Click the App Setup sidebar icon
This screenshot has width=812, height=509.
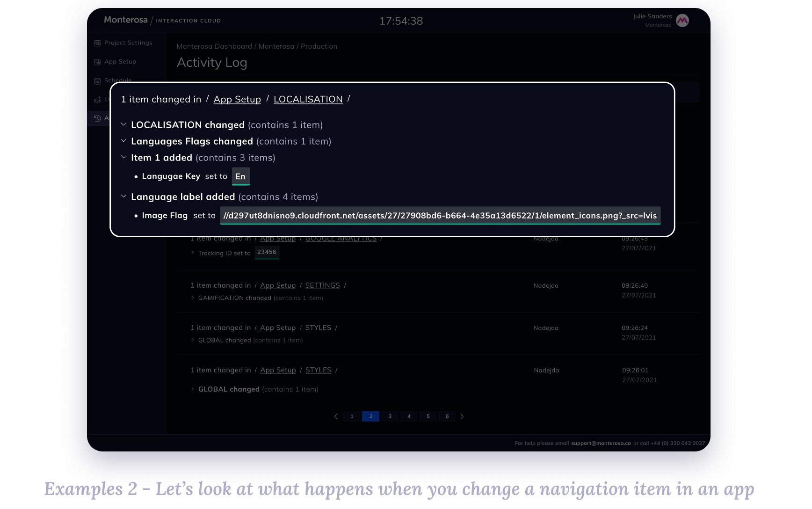click(x=97, y=62)
